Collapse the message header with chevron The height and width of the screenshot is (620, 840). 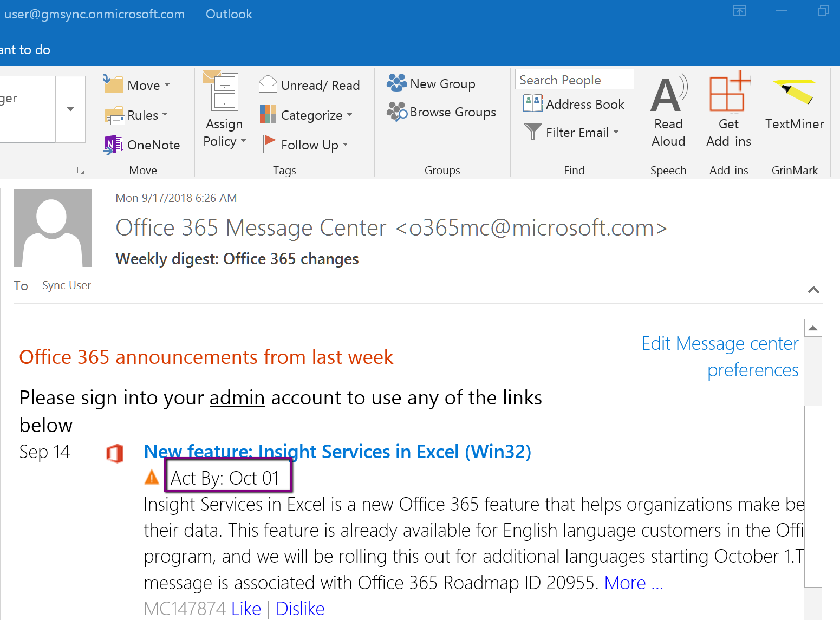click(813, 290)
